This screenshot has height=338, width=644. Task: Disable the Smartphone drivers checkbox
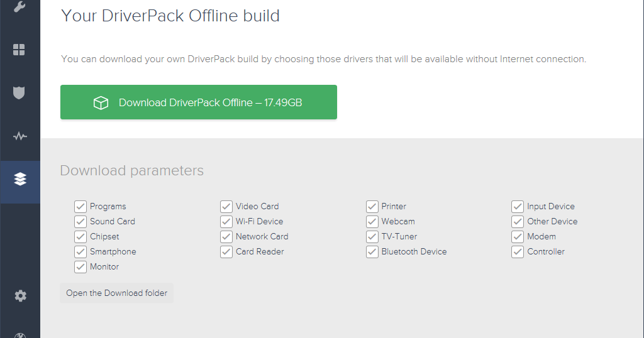(x=80, y=252)
